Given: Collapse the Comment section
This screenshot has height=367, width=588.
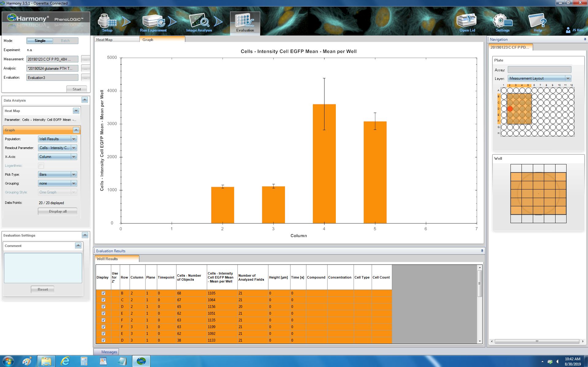Looking at the screenshot, I should [x=78, y=245].
